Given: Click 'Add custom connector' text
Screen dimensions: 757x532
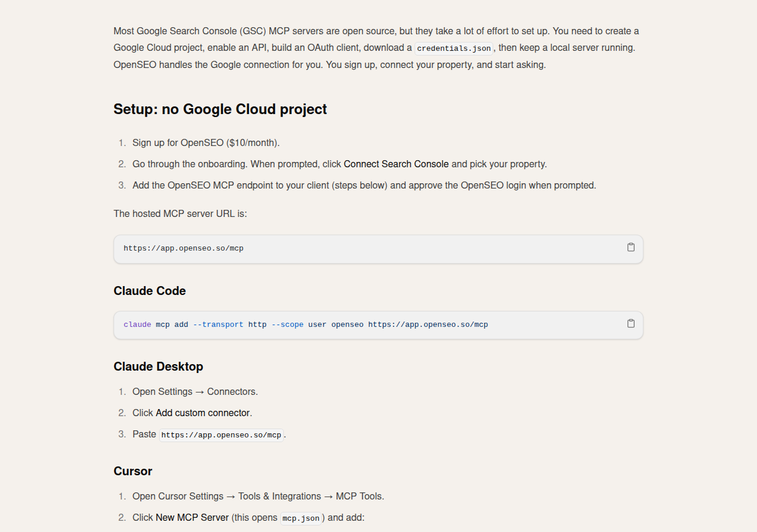Looking at the screenshot, I should [x=203, y=413].
